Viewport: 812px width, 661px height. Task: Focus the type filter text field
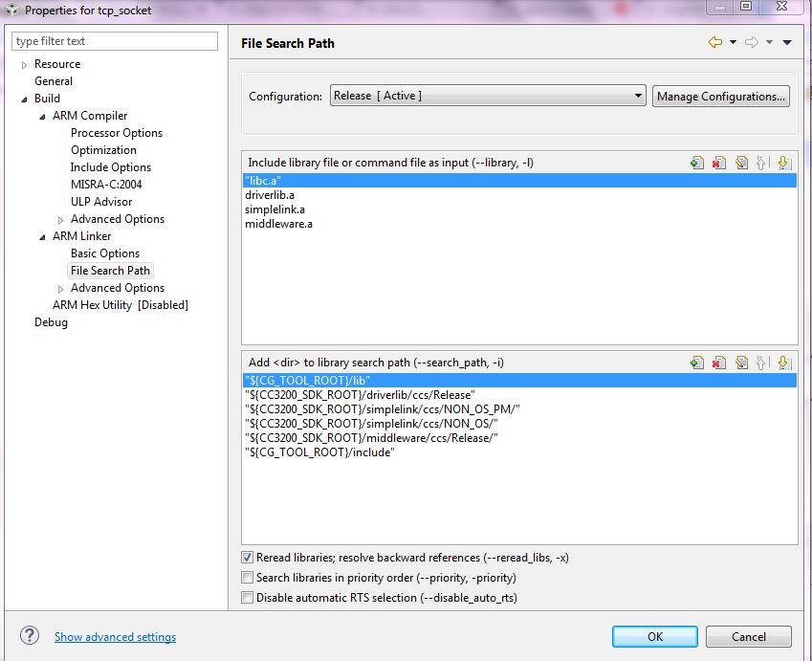coord(115,41)
